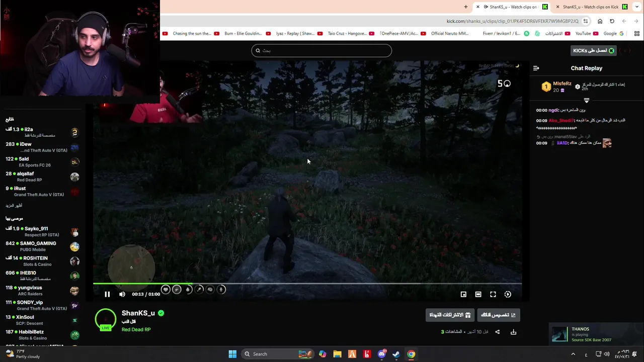
Task: Open the bookmarks apps grid icon
Action: [x=637, y=34]
